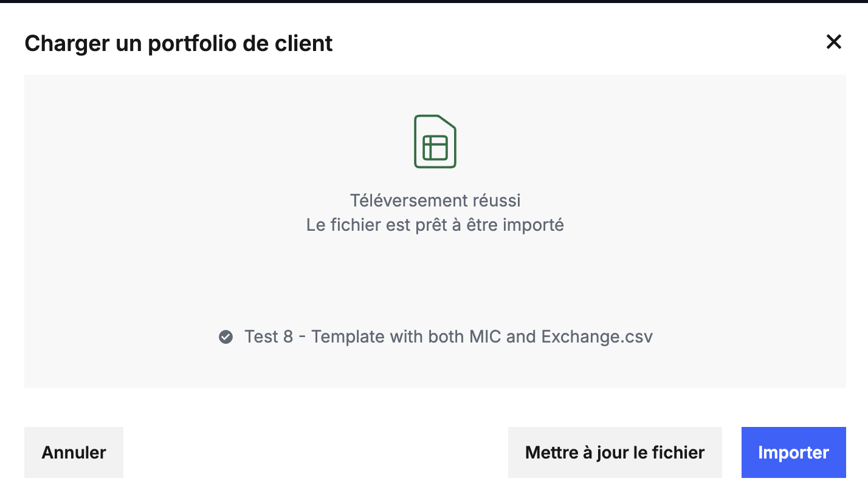Click the word 'portfolio' in the dialog heading
868x498 pixels.
pyautogui.click(x=208, y=45)
